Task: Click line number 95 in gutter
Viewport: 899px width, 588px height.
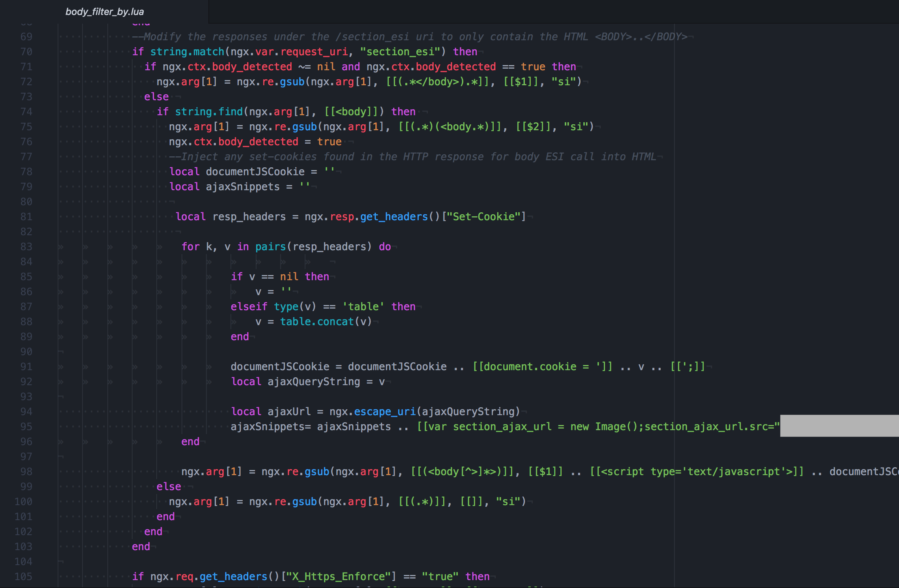Action: point(26,427)
